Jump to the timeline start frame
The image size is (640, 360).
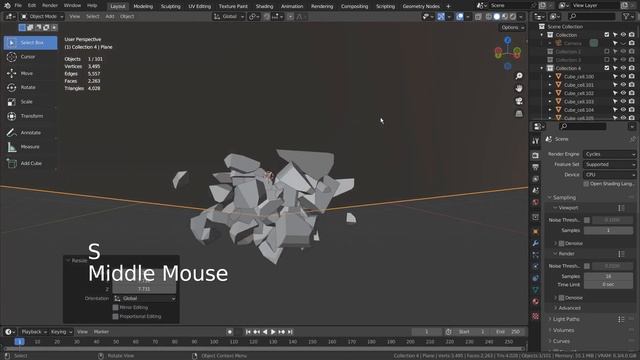[x=248, y=332]
